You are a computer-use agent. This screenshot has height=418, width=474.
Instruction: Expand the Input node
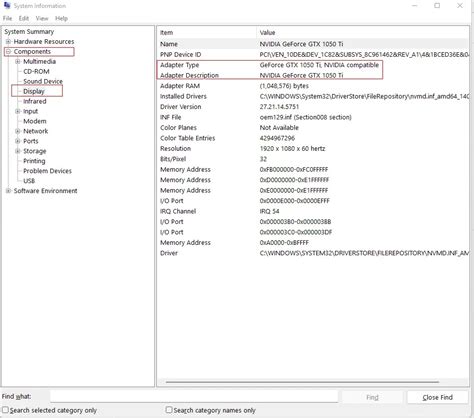pyautogui.click(x=18, y=111)
